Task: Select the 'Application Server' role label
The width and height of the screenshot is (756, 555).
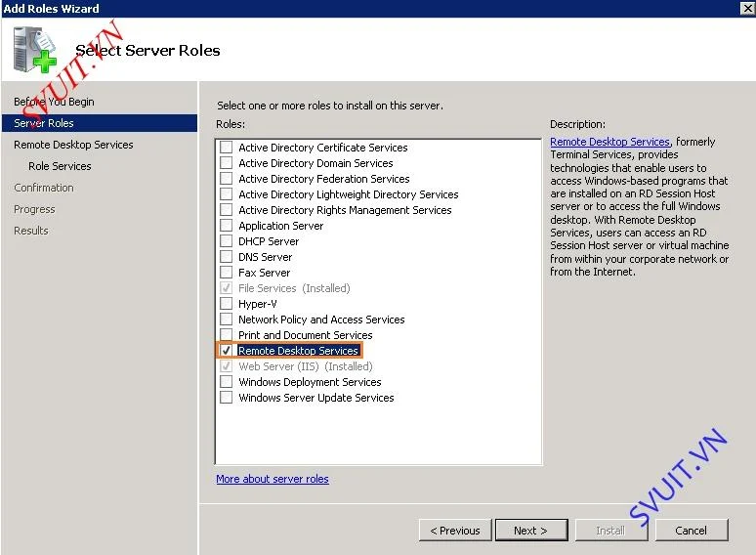Action: [x=281, y=226]
